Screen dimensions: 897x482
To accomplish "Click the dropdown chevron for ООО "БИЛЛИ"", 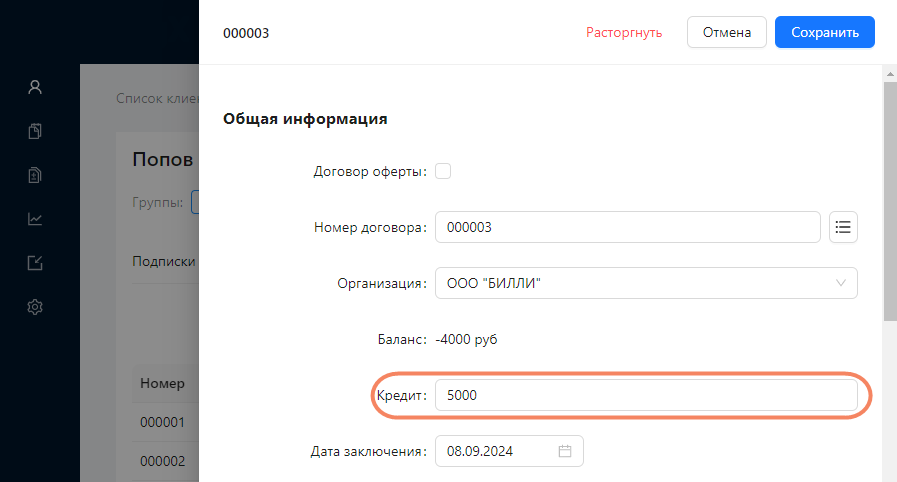I will [840, 283].
